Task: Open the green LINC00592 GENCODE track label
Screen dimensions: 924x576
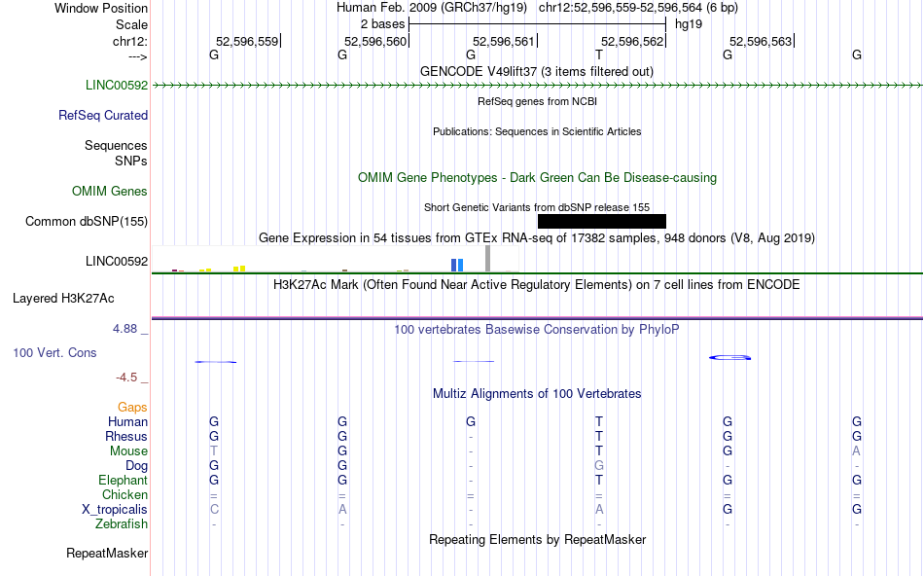Action: pos(117,85)
